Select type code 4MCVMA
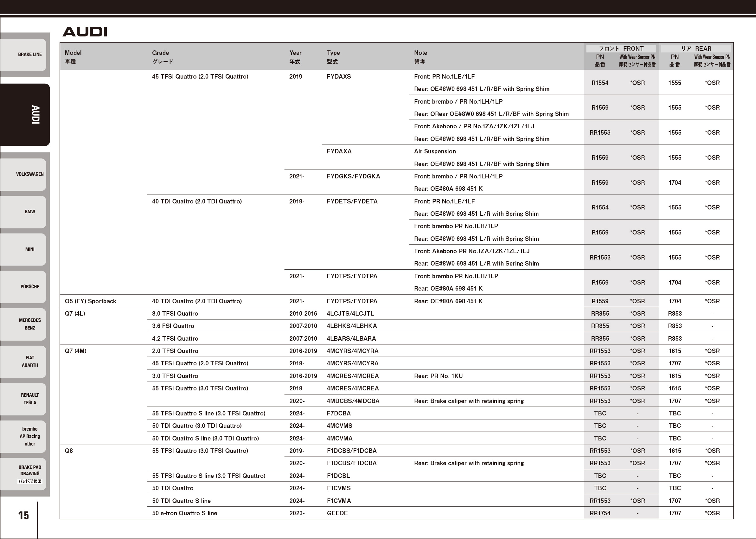This screenshot has height=539, width=756. [340, 439]
